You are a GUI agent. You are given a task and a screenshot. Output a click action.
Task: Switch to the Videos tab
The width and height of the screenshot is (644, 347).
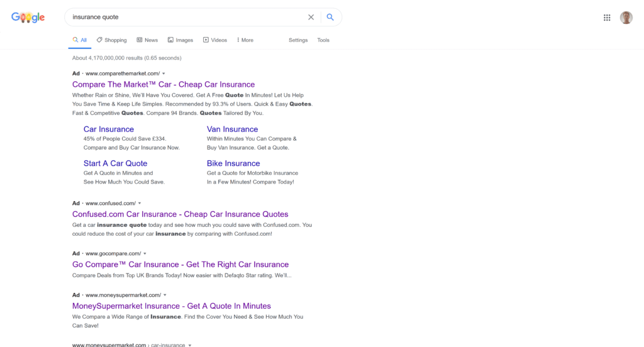coord(215,40)
